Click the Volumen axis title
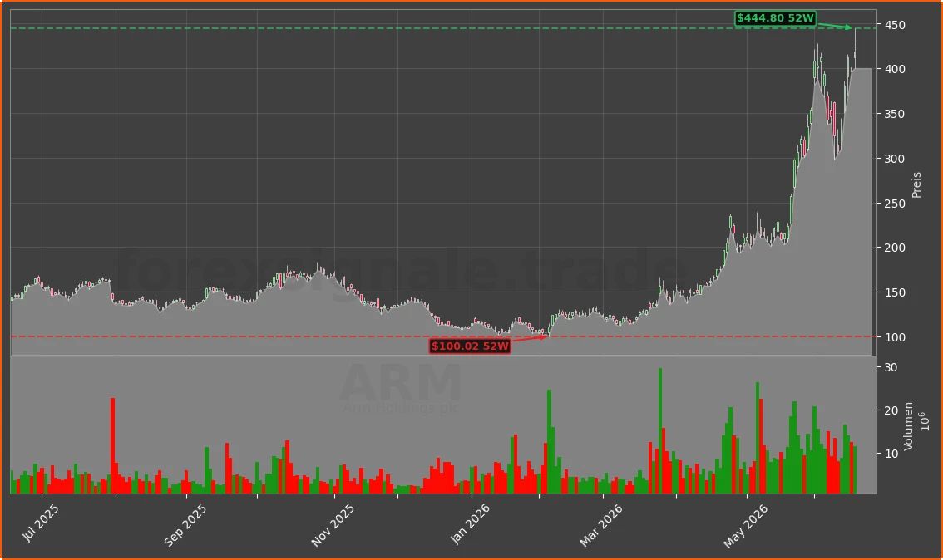Screen dimensions: 943x560 [908, 426]
